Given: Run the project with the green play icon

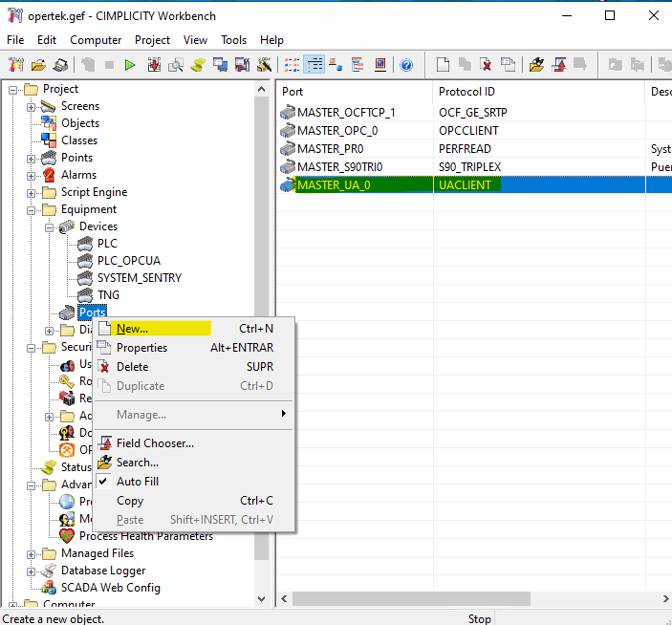Looking at the screenshot, I should [130, 65].
